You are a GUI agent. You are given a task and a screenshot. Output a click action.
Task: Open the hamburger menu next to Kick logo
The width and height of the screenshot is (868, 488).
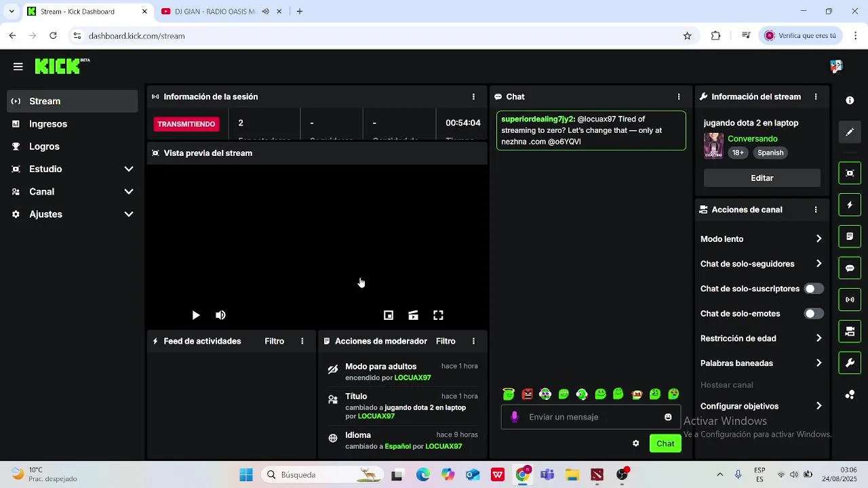click(18, 66)
